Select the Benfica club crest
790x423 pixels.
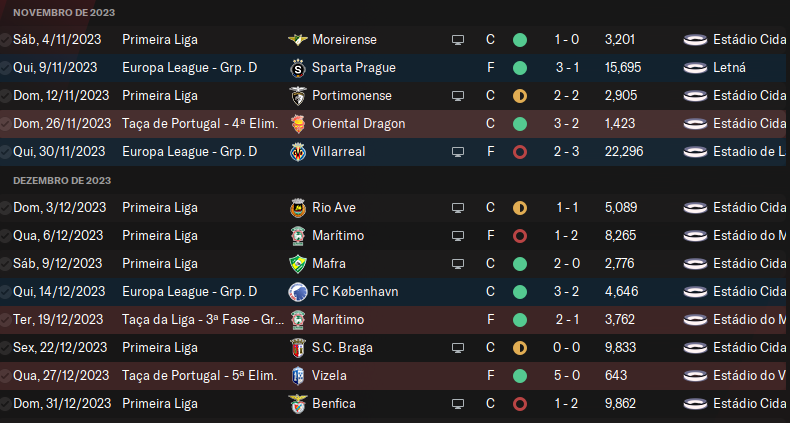pyautogui.click(x=297, y=404)
